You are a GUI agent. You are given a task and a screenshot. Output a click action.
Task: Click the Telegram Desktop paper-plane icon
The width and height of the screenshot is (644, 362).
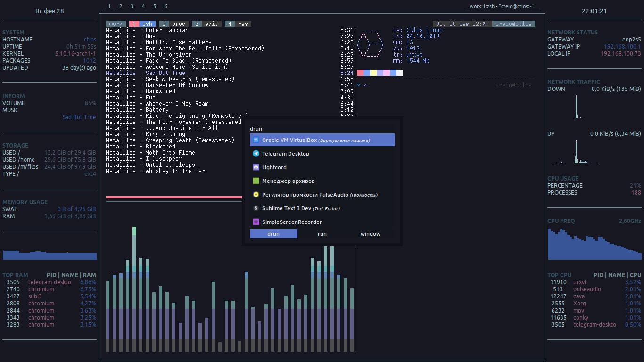(256, 154)
